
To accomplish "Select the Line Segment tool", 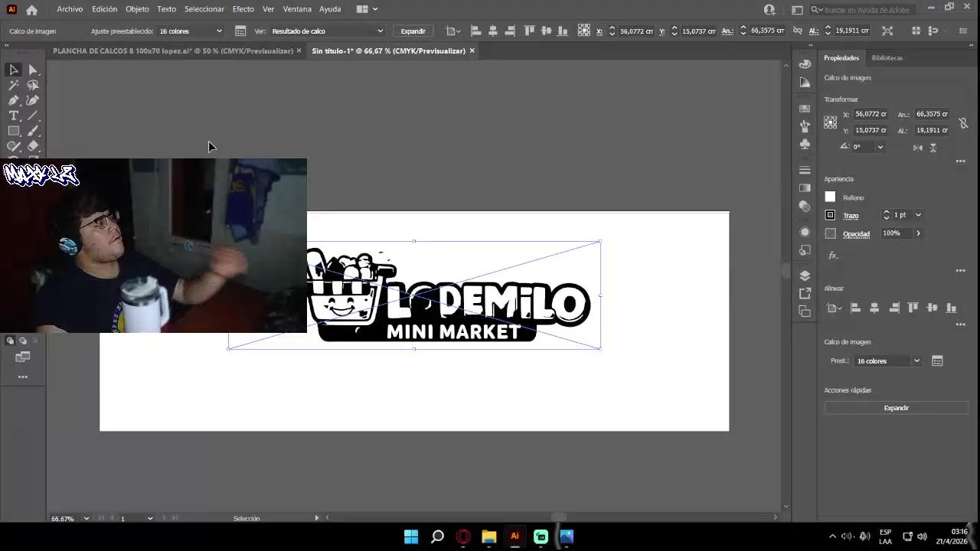I will pyautogui.click(x=33, y=116).
